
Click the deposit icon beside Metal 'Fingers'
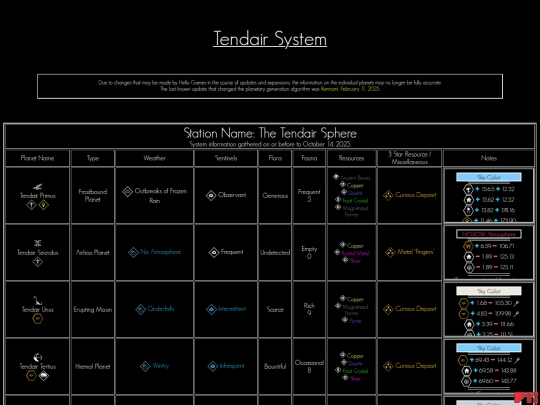pos(390,252)
